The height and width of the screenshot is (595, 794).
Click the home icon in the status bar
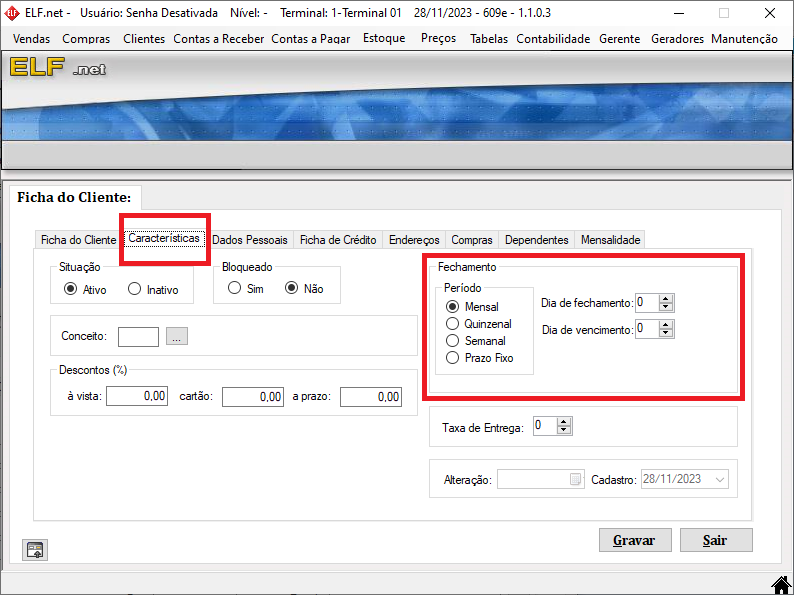[782, 585]
